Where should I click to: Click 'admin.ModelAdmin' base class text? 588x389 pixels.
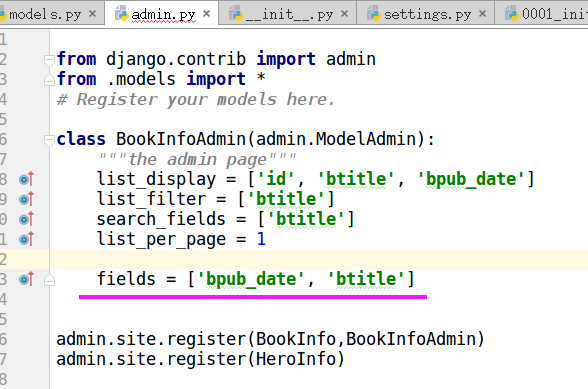tap(336, 139)
